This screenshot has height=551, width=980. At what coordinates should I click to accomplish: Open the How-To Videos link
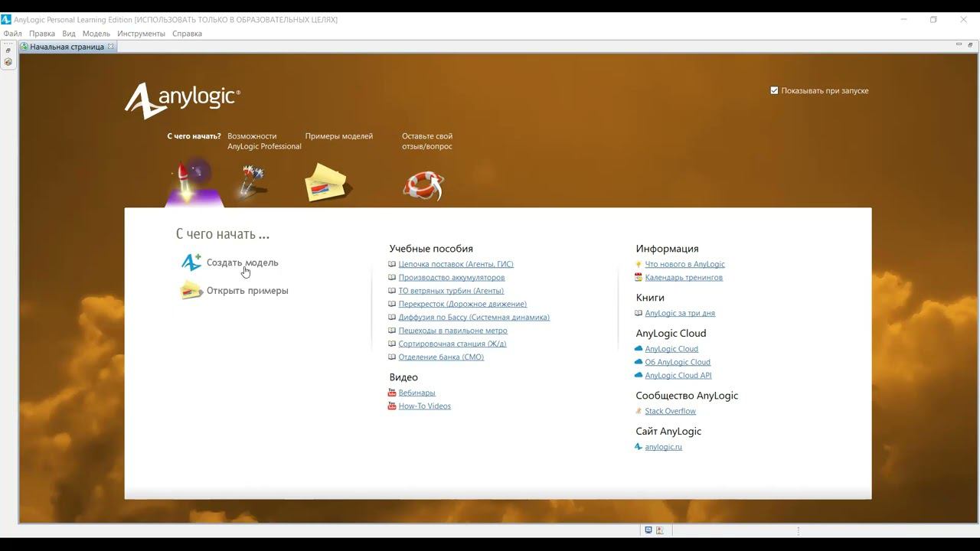pyautogui.click(x=424, y=406)
